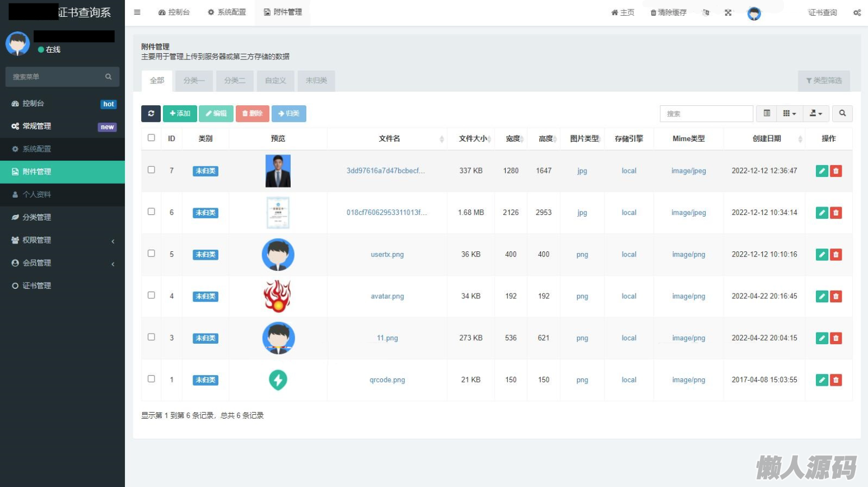Image resolution: width=868 pixels, height=487 pixels.
Task: Open the columns grid dropdown
Action: (x=789, y=114)
